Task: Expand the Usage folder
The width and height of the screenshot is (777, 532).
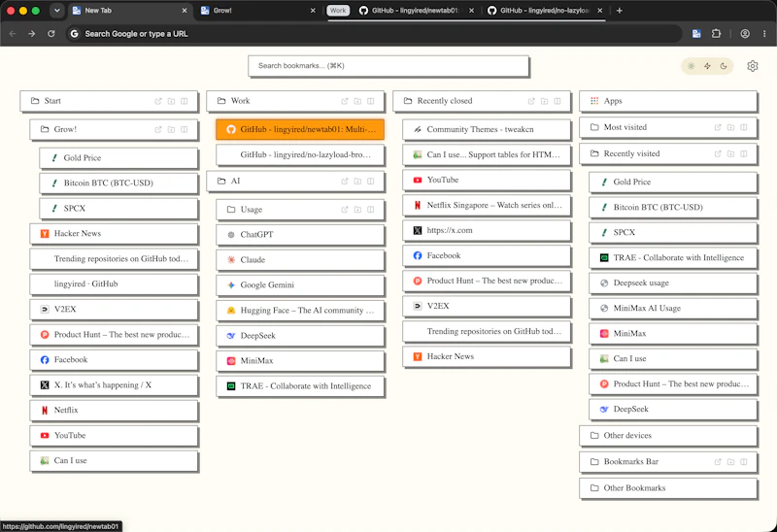Action: pyautogui.click(x=300, y=210)
